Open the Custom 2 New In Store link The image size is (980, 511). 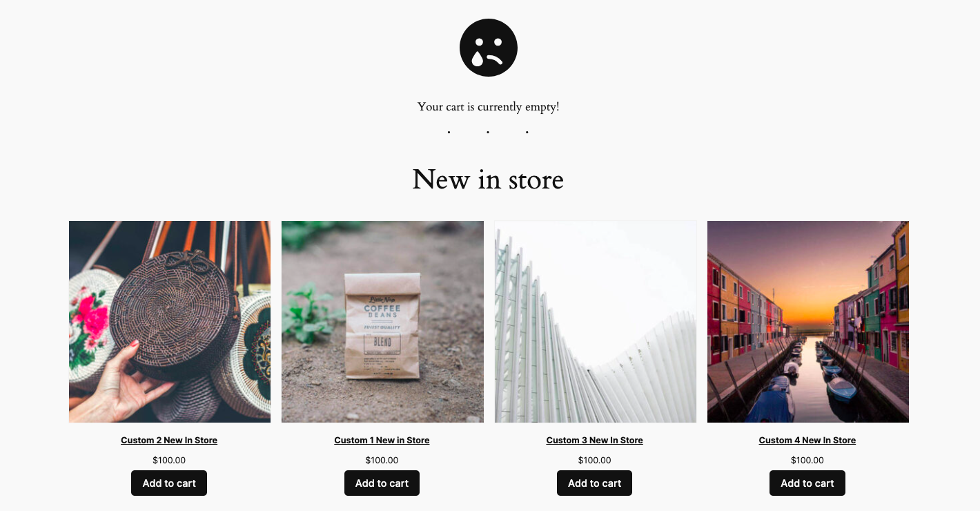(169, 441)
